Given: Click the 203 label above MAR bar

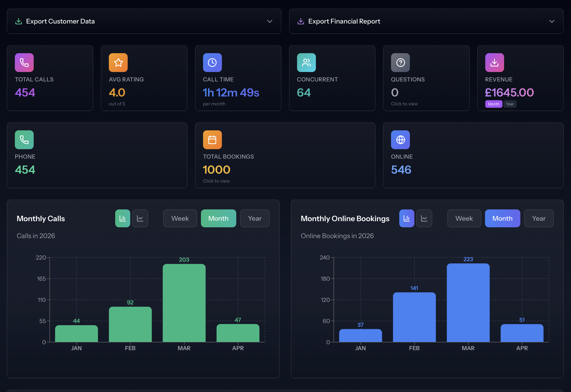Looking at the screenshot, I should click(x=184, y=260).
